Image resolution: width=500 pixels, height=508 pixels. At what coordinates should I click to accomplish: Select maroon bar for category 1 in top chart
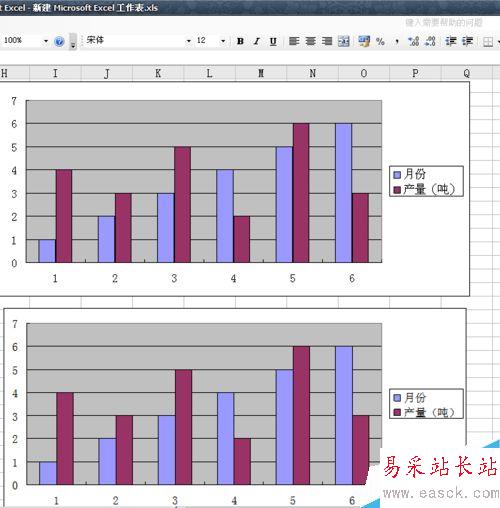(64, 216)
